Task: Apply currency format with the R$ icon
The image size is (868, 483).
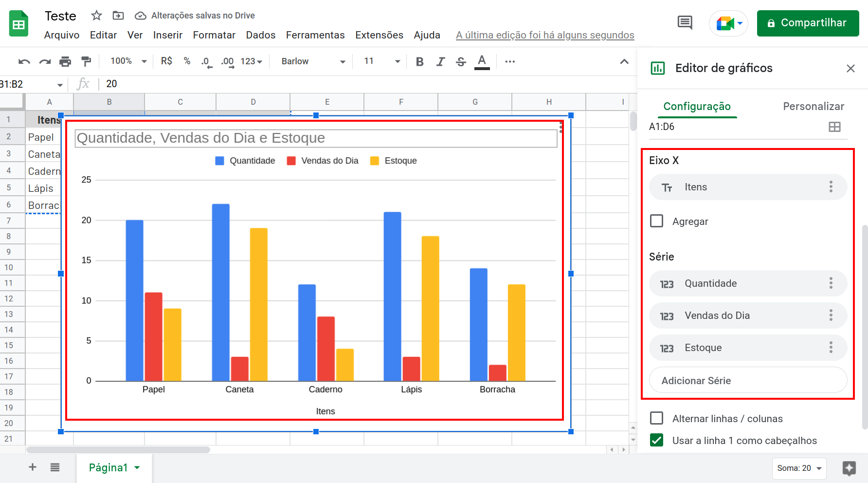Action: coord(166,61)
